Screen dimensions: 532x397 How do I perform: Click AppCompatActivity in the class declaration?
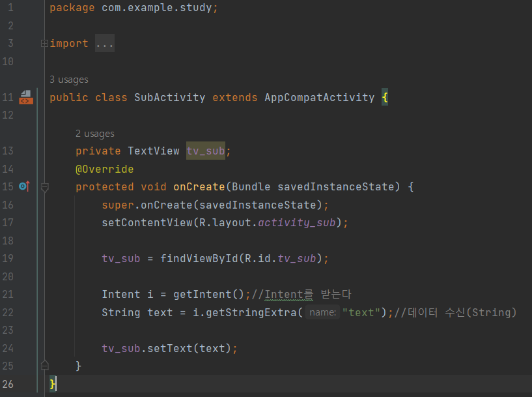coord(319,98)
